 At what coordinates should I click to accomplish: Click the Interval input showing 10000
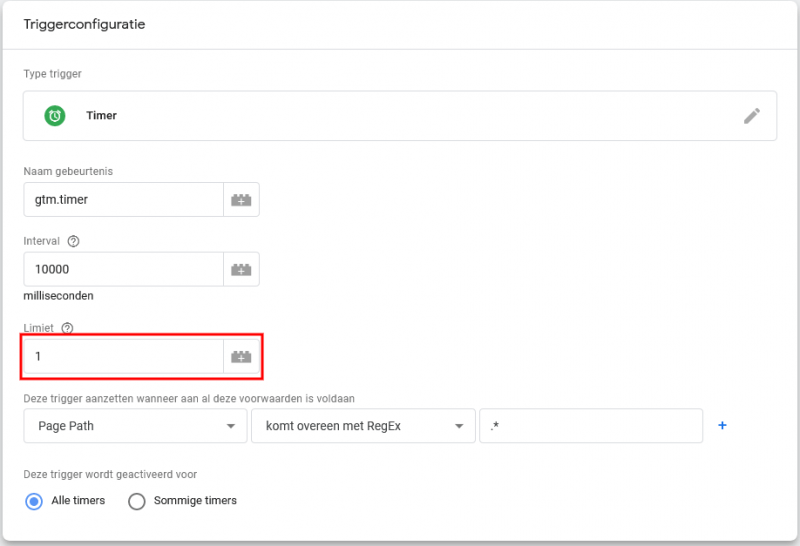pyautogui.click(x=123, y=269)
